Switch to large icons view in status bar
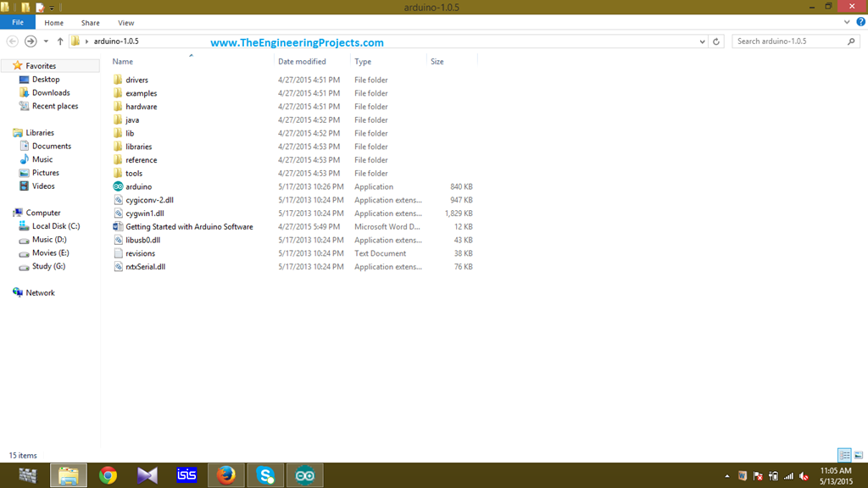Viewport: 868px width, 488px height. (858, 456)
